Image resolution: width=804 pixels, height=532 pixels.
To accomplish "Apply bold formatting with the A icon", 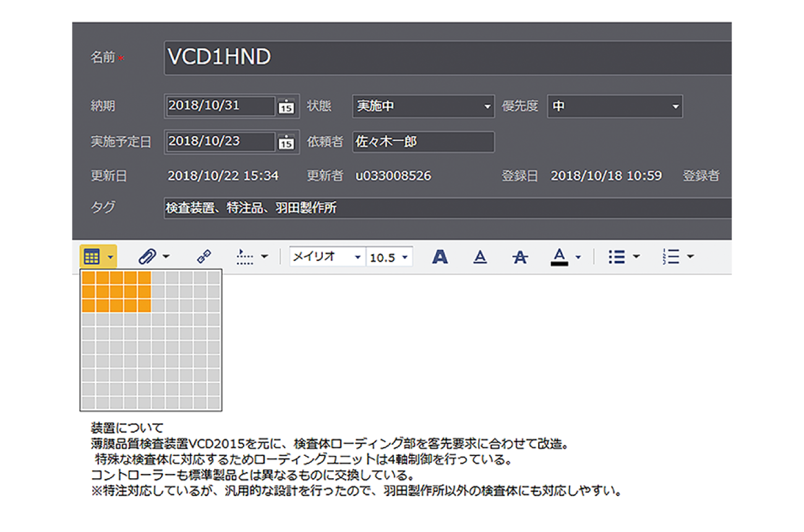I will [x=439, y=256].
